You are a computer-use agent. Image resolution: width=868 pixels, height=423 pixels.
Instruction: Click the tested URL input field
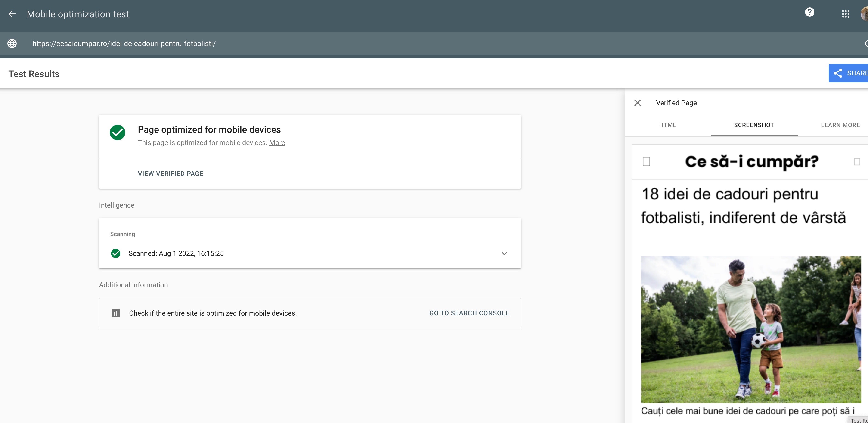[x=124, y=44]
